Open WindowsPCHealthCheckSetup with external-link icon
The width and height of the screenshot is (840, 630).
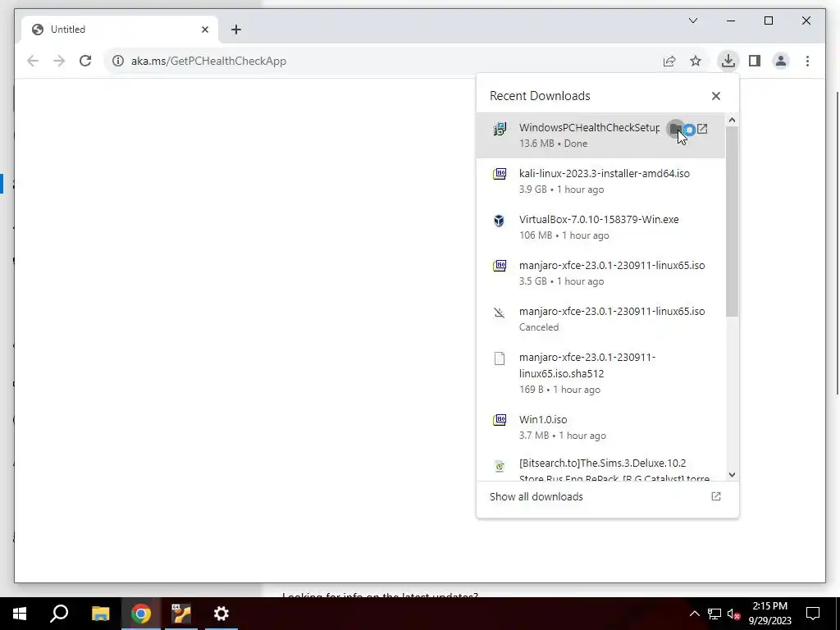[702, 129]
